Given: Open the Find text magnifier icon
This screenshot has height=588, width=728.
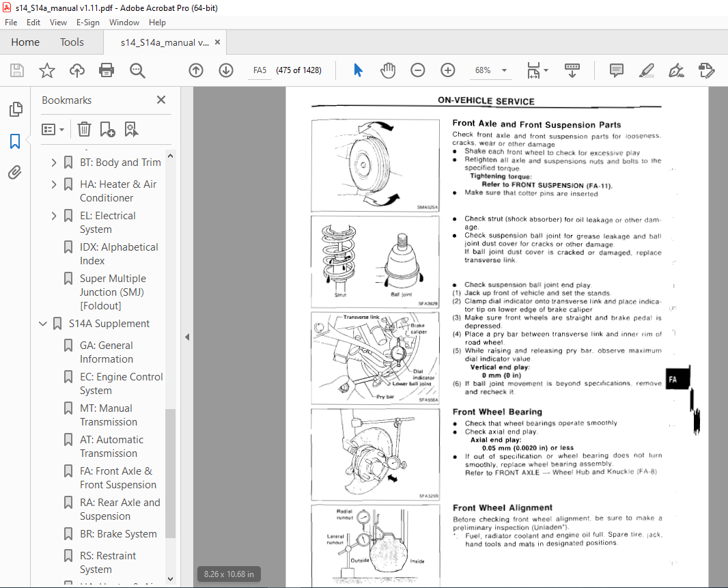Looking at the screenshot, I should pyautogui.click(x=137, y=70).
